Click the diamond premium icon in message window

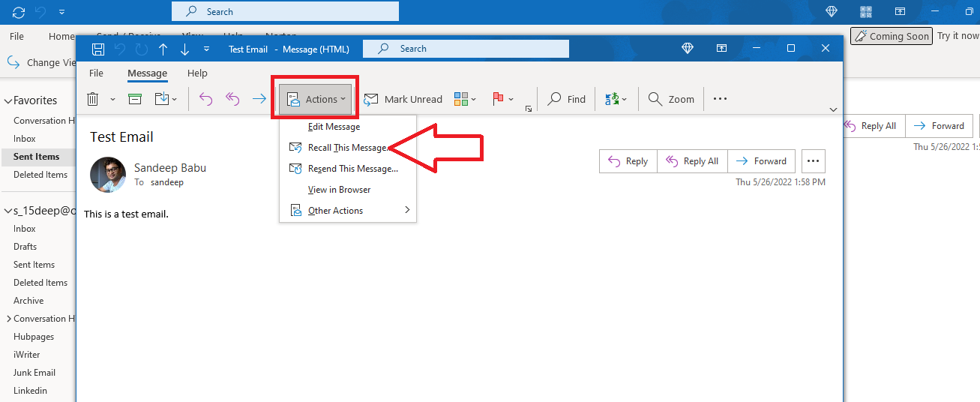pos(688,48)
